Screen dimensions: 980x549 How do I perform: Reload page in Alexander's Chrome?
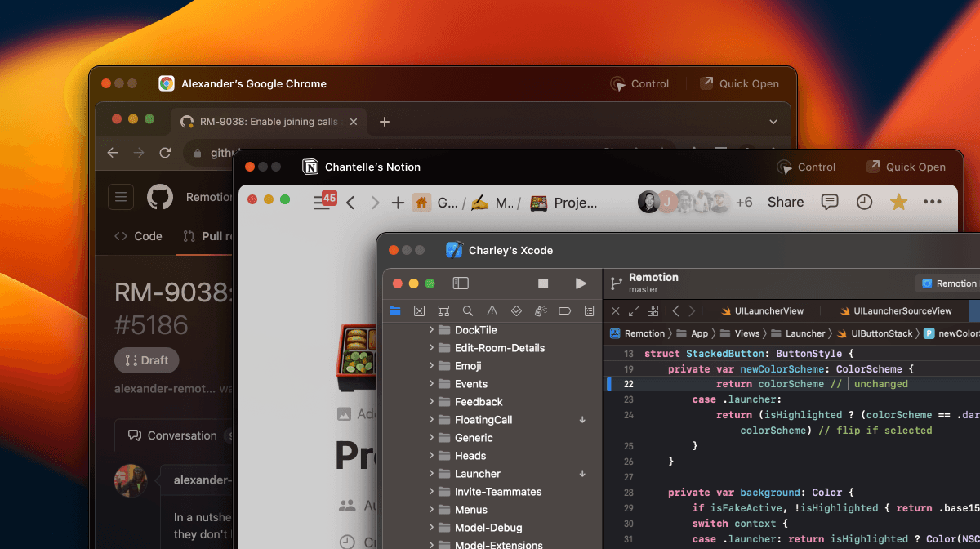pyautogui.click(x=165, y=153)
